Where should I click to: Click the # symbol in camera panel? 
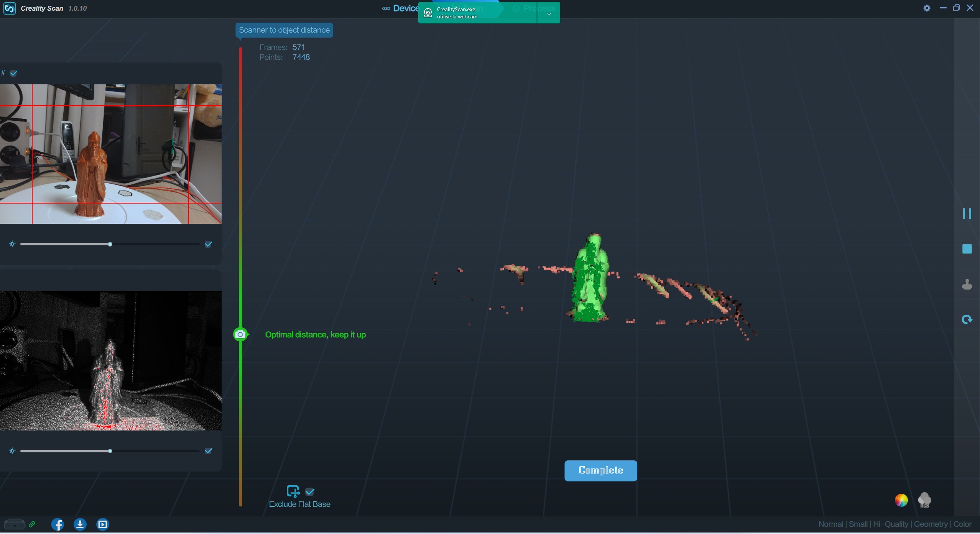coord(3,73)
